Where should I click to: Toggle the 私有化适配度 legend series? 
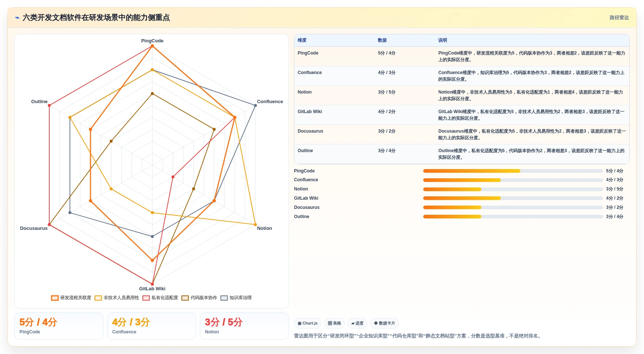click(160, 298)
